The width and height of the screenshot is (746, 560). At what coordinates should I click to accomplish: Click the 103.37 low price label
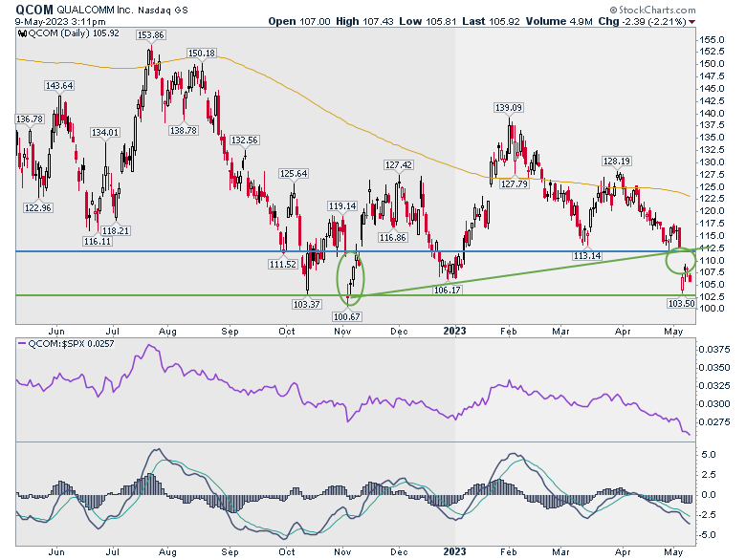tap(306, 304)
